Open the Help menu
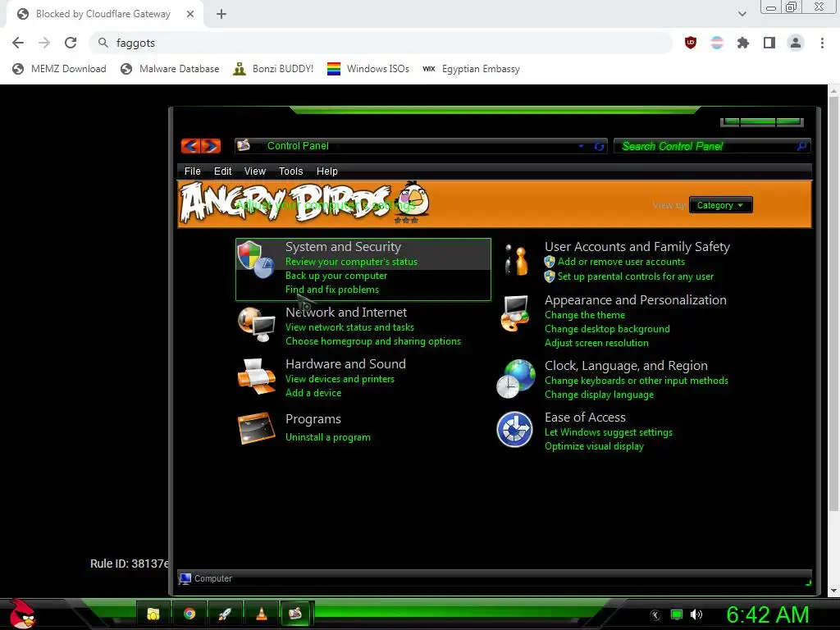840x630 pixels. (x=326, y=171)
